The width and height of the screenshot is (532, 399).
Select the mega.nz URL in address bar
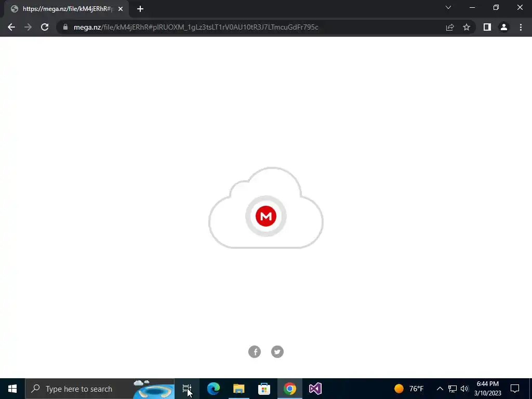pos(196,27)
